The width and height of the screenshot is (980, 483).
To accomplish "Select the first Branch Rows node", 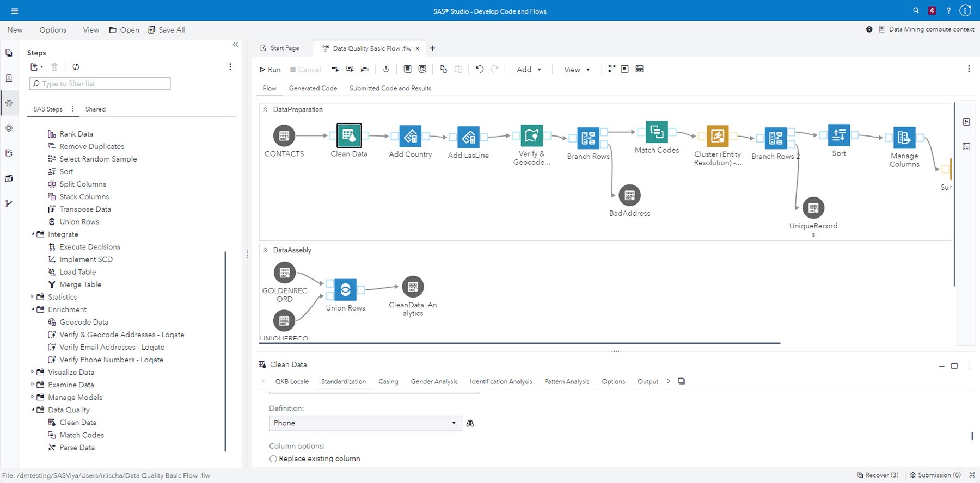I will tap(589, 138).
